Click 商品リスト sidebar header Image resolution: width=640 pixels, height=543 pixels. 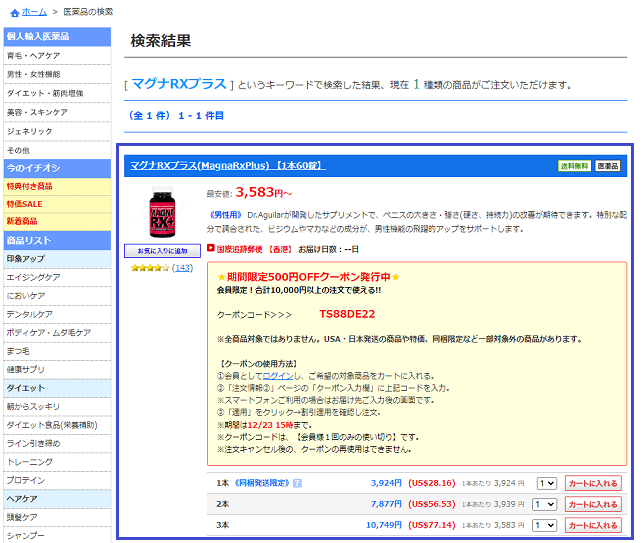[x=57, y=240]
